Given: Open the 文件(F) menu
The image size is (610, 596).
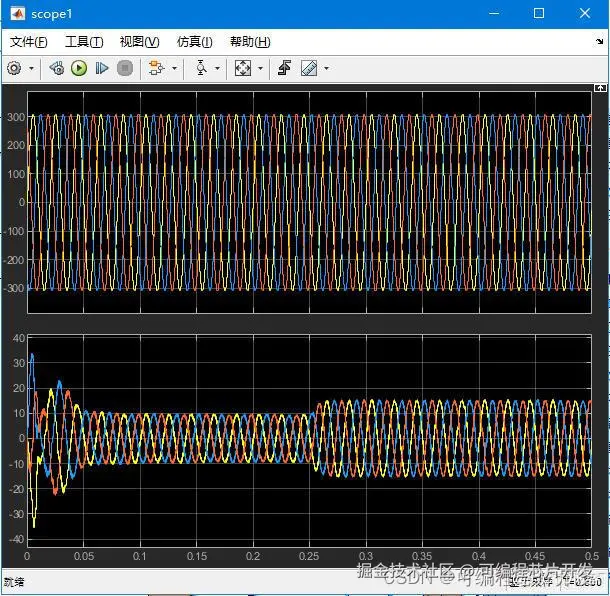Looking at the screenshot, I should 28,41.
